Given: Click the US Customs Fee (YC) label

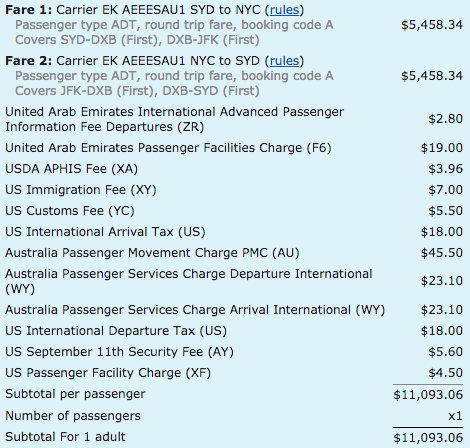Looking at the screenshot, I should pos(70,211).
